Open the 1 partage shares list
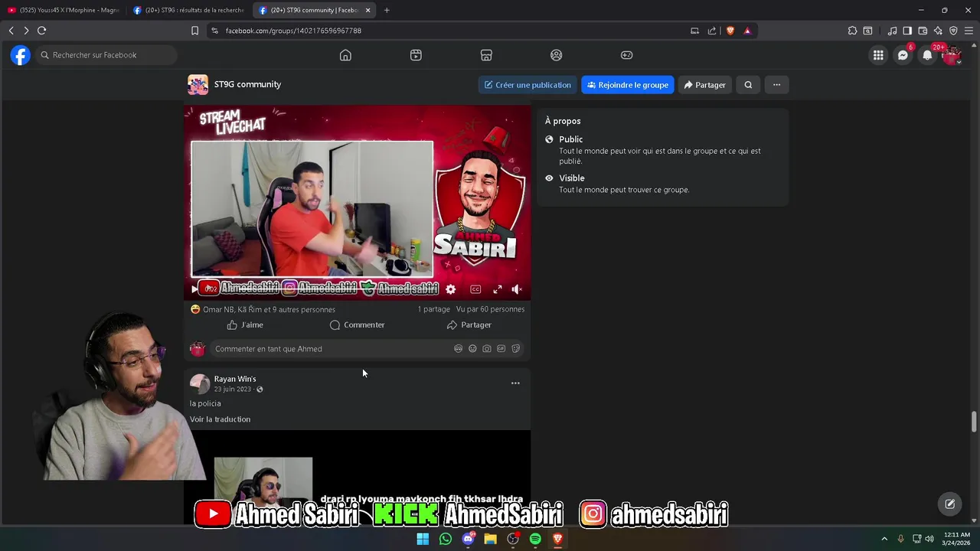Image resolution: width=980 pixels, height=551 pixels. click(x=433, y=309)
